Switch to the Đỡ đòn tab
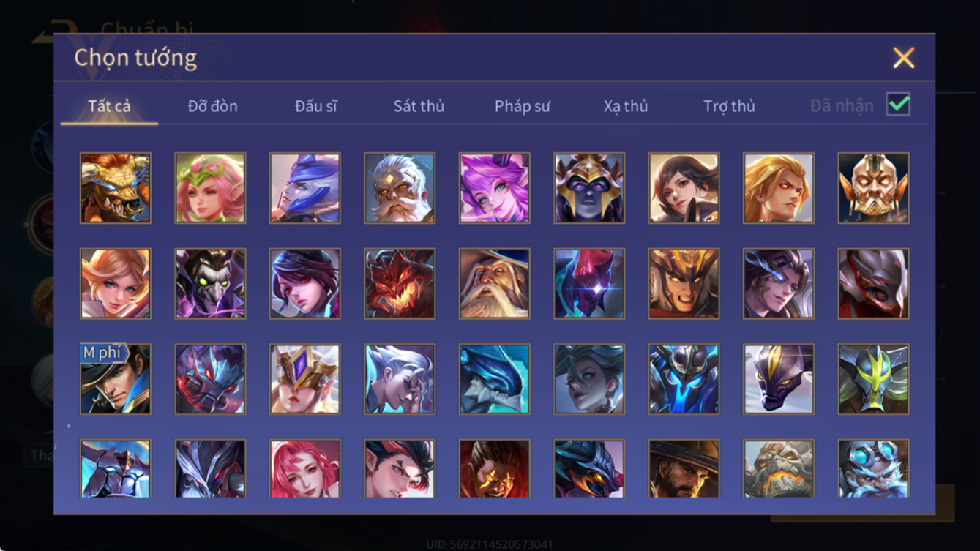The width and height of the screenshot is (980, 551). pos(213,106)
